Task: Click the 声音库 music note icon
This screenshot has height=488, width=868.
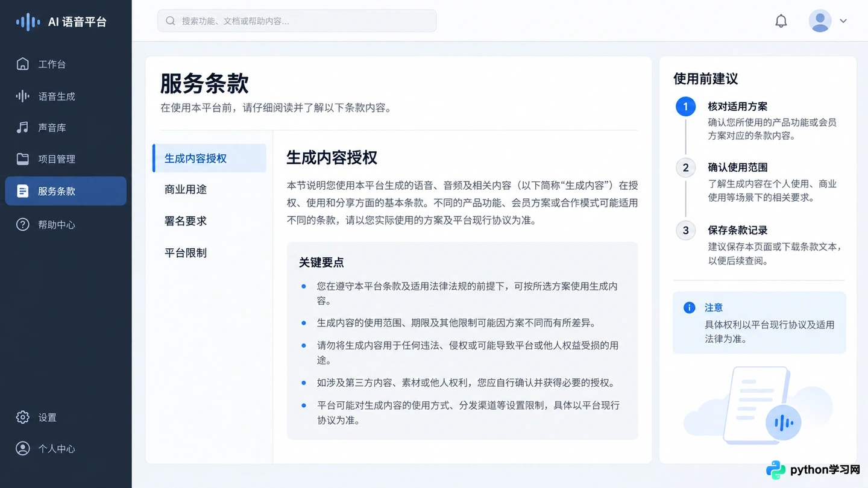Action: 23,127
